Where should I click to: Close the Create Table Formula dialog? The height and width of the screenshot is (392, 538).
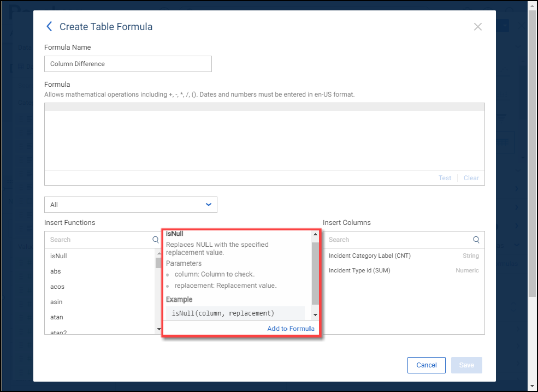477,27
